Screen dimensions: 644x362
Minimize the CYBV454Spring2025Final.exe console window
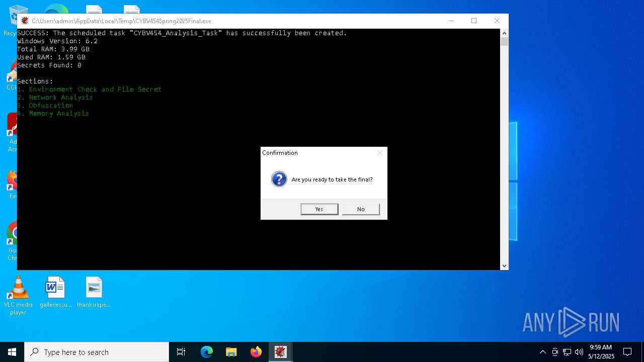[451, 21]
